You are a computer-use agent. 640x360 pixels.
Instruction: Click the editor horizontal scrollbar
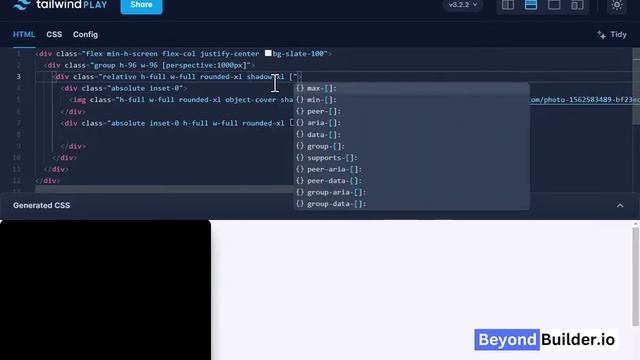(164, 189)
